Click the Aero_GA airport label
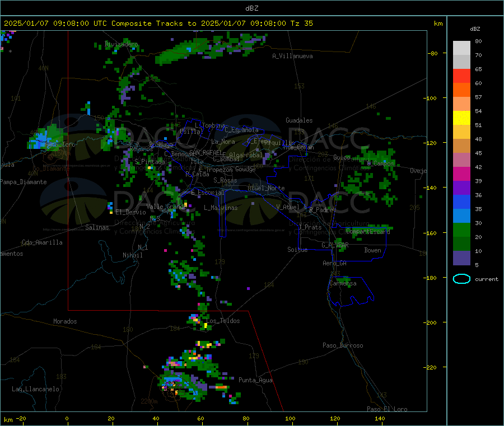 pos(335,263)
